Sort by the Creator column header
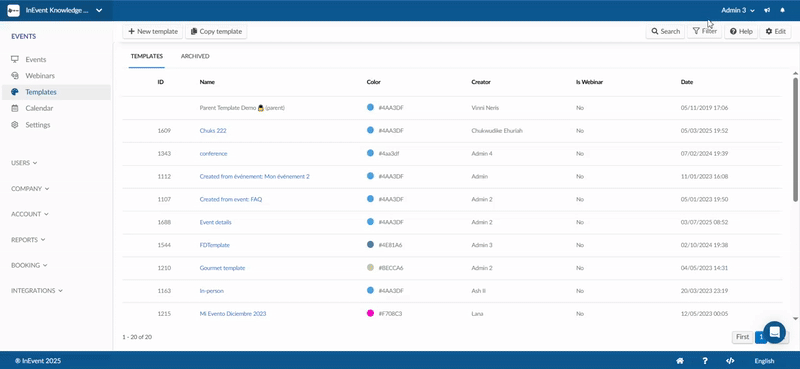 point(481,82)
